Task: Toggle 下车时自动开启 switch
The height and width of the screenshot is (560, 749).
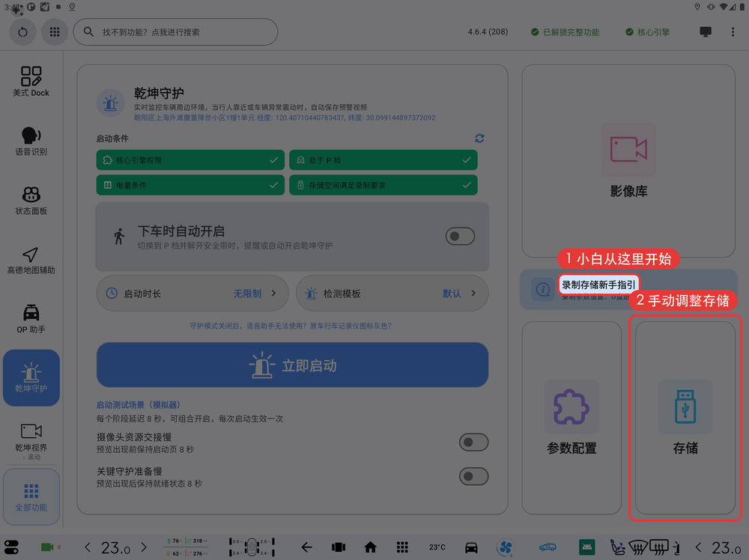Action: pyautogui.click(x=460, y=236)
